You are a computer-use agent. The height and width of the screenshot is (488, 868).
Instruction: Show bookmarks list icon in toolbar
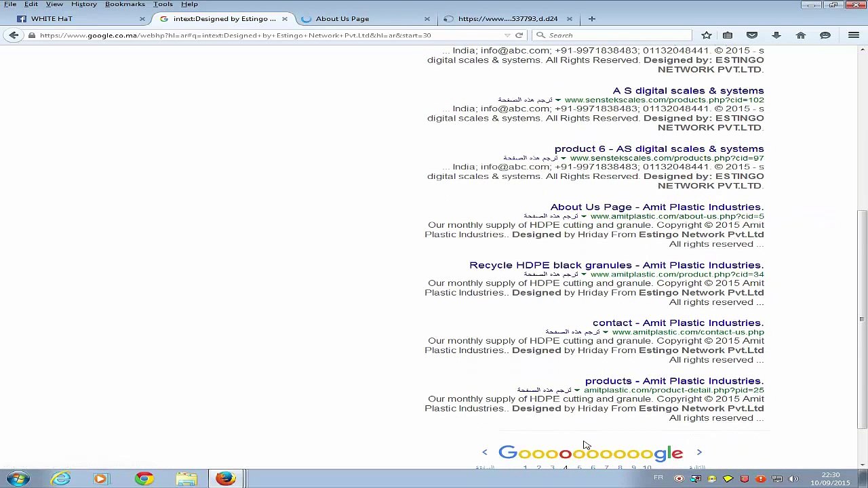[728, 35]
